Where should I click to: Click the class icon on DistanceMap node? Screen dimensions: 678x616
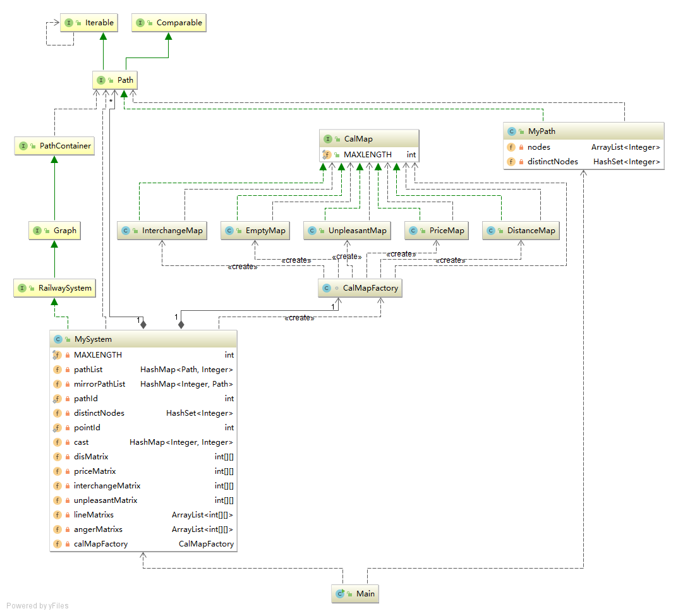pos(491,231)
